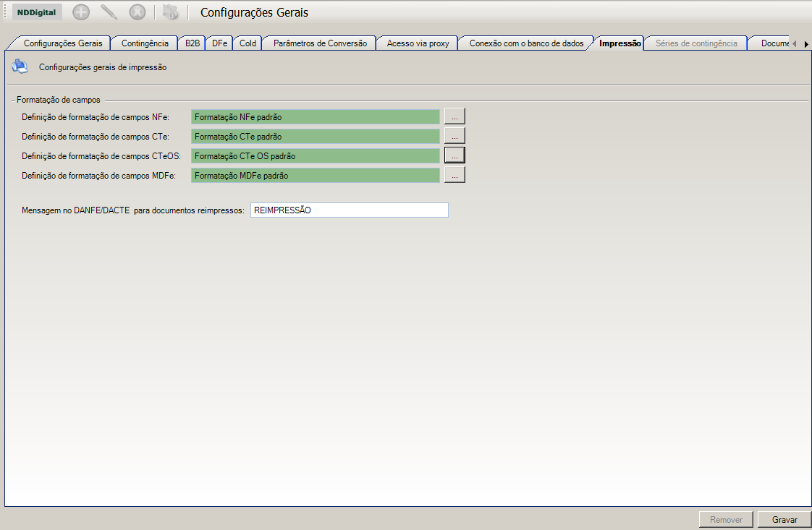Click the Mensagem no DANFE/DACTE label
Image resolution: width=812 pixels, height=530 pixels.
tap(132, 210)
